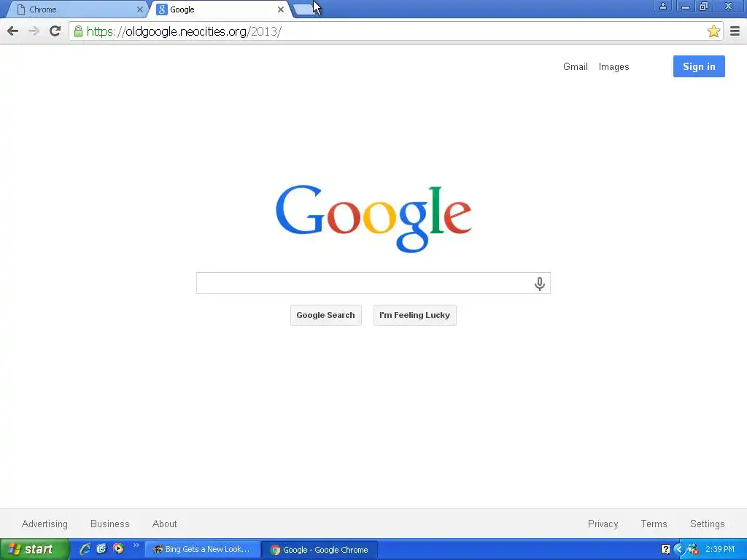Click the address bar URL field
Viewport: 747px width, 560px height.
pos(395,31)
